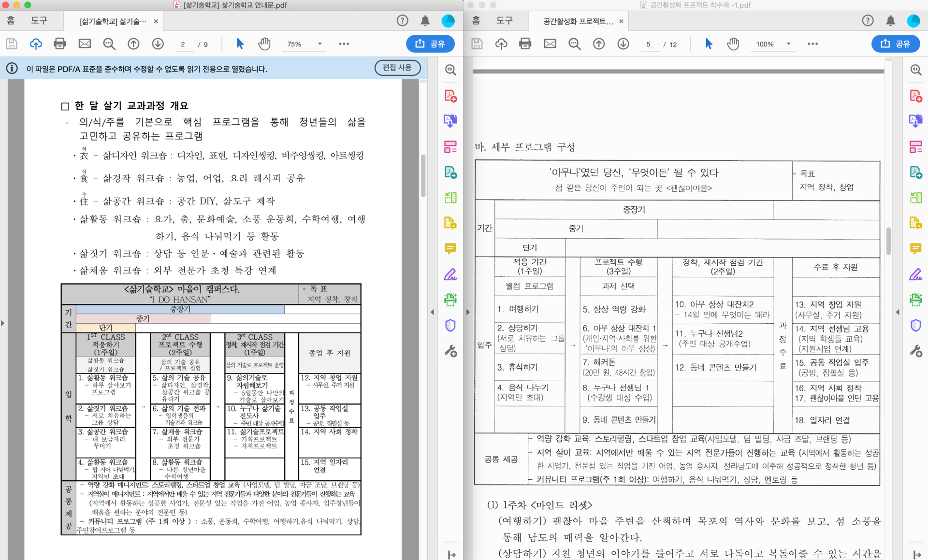Open more tools ellipsis in right window

tap(812, 44)
